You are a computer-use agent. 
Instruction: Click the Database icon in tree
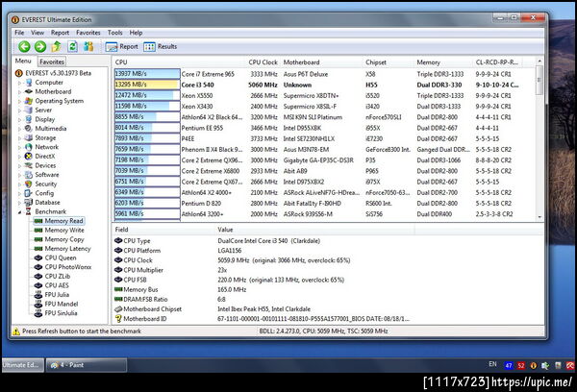(28, 203)
